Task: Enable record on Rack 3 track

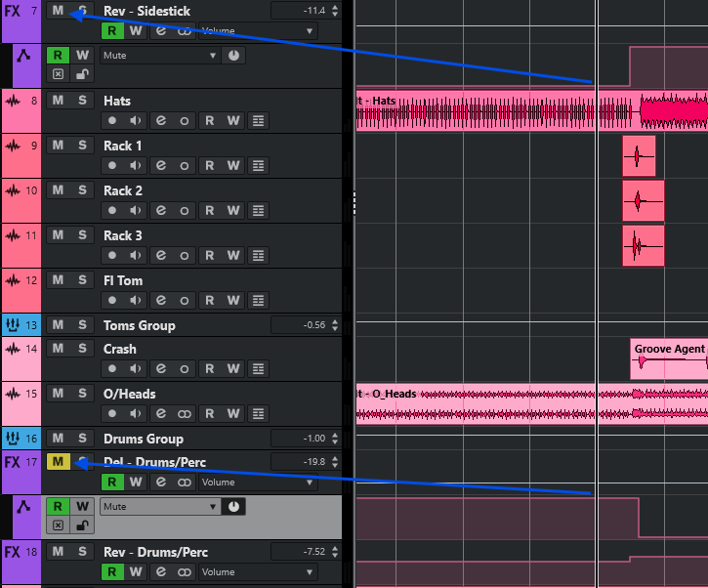Action: pyautogui.click(x=112, y=255)
